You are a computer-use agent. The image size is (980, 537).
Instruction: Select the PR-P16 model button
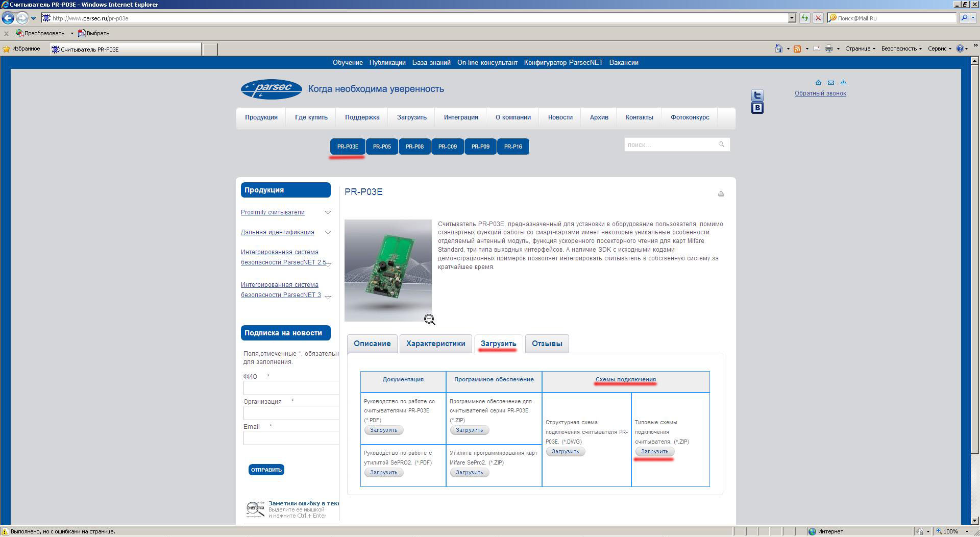click(x=513, y=147)
